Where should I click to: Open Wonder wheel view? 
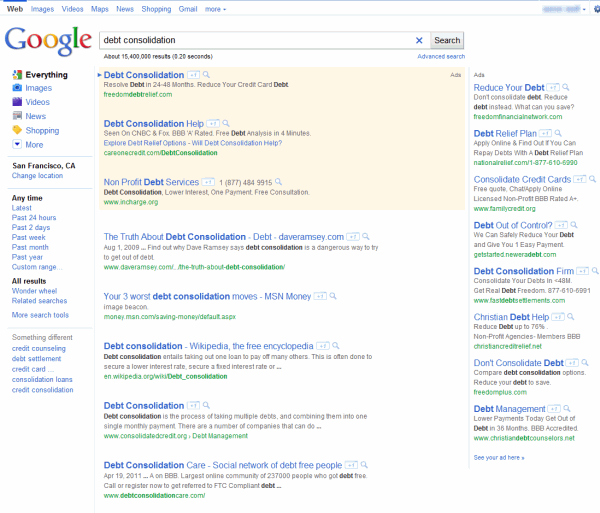(x=34, y=291)
